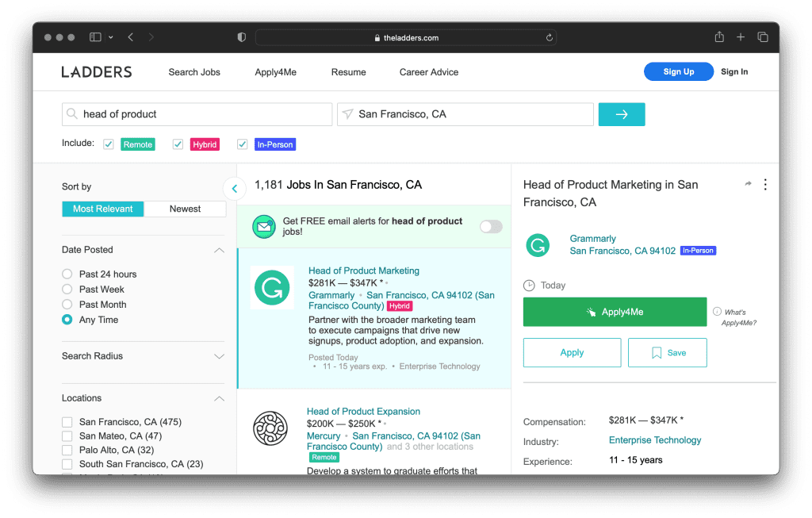
Task: Click the Mercury company link
Action: [x=324, y=436]
